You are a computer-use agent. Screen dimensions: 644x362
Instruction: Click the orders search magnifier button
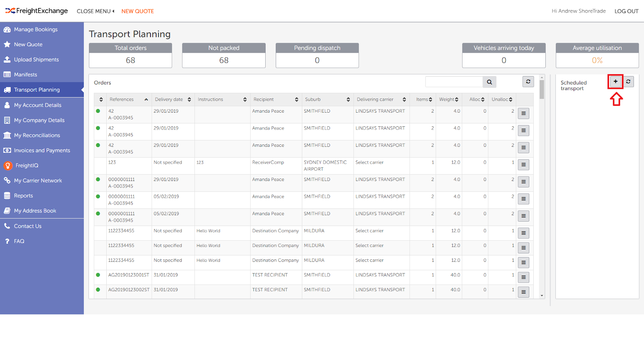coord(489,82)
